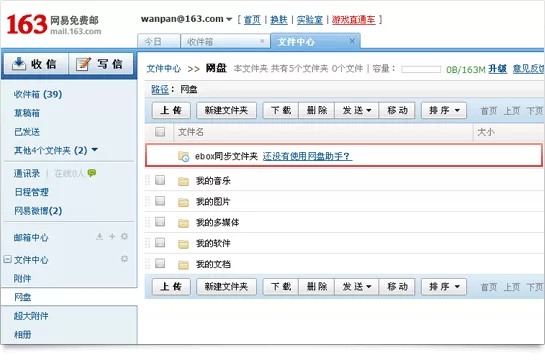Switch to the 今日 tab

(159, 42)
